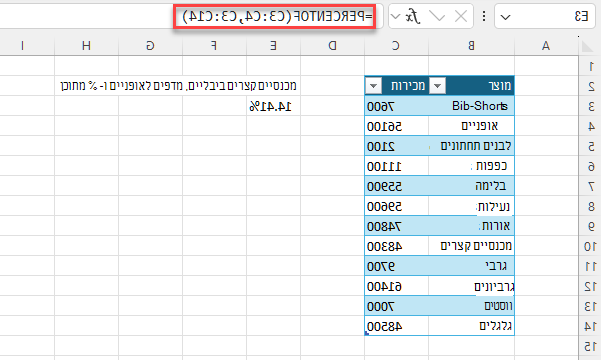Select row 2 header

(x=590, y=86)
